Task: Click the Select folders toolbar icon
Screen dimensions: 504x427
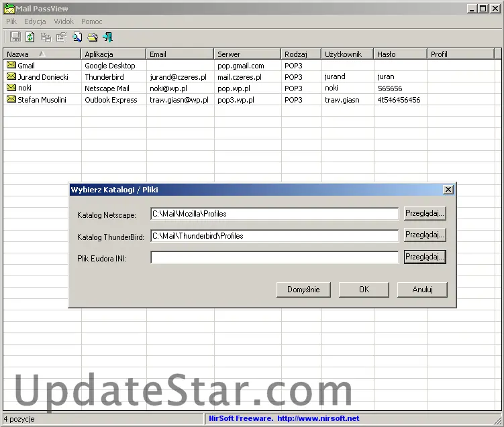Action: coord(93,38)
